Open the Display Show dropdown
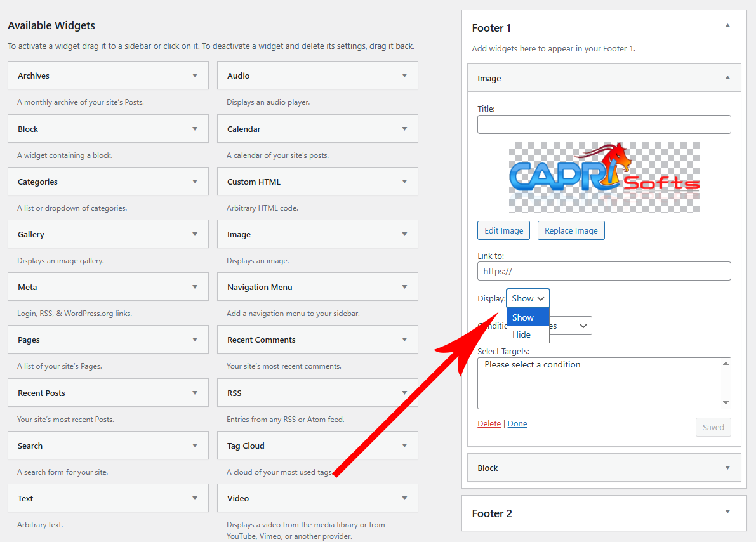Image resolution: width=756 pixels, height=542 pixels. (x=528, y=298)
